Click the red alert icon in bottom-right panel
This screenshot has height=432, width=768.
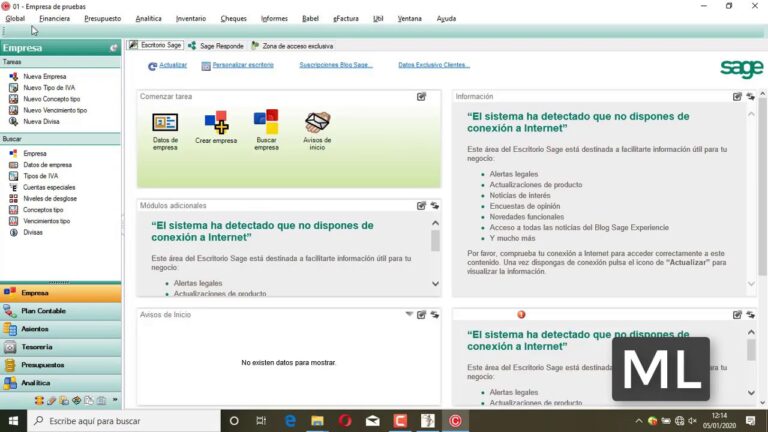[521, 314]
